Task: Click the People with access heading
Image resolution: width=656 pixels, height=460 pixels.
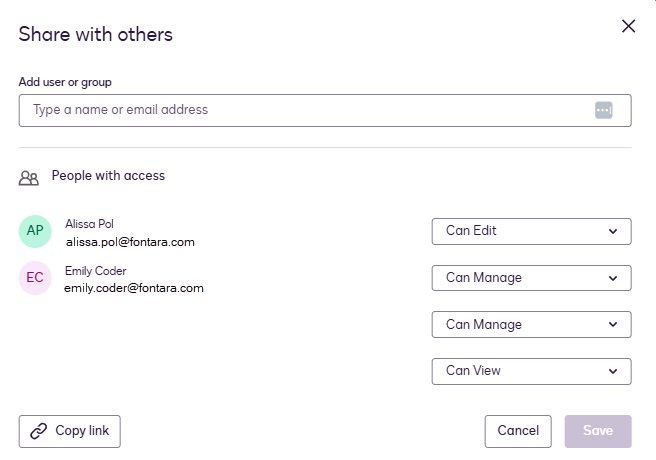Action: [108, 176]
